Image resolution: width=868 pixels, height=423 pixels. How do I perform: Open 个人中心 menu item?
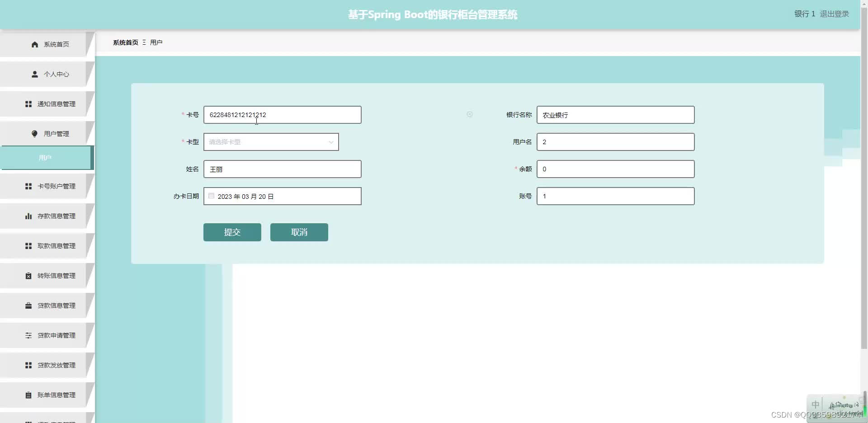(47, 74)
